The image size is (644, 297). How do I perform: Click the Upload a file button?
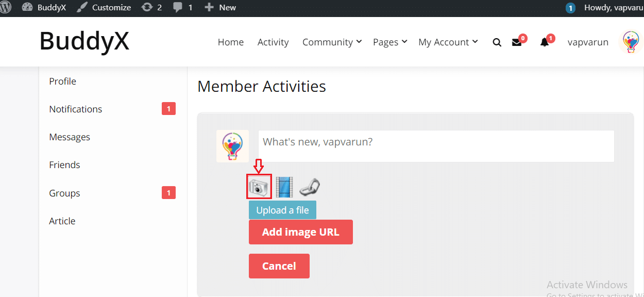(282, 210)
